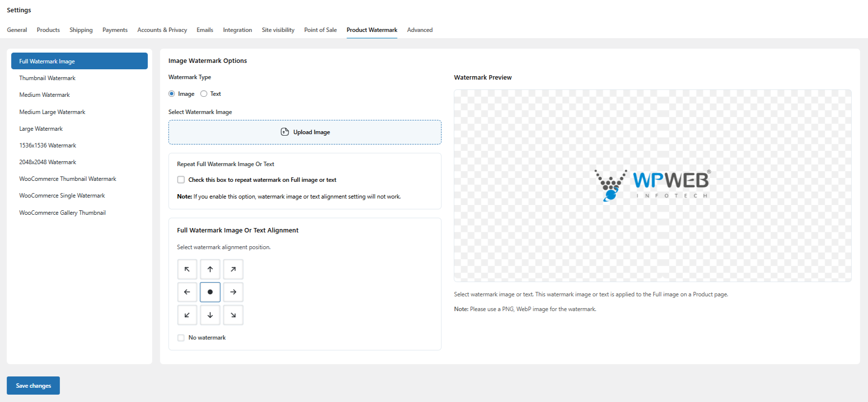This screenshot has width=868, height=402.
Task: Open the Point of Sale tab
Action: coord(320,30)
